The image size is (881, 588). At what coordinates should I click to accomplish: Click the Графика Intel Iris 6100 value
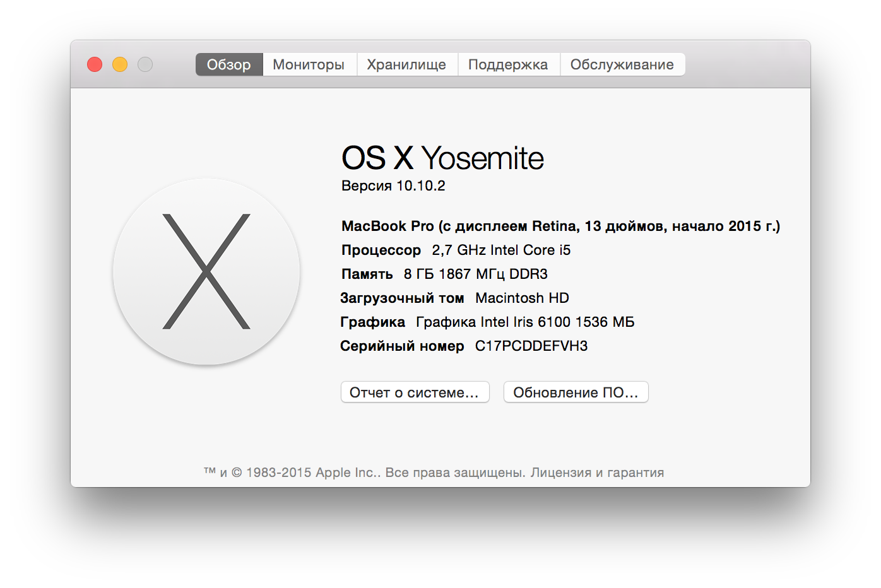525,322
